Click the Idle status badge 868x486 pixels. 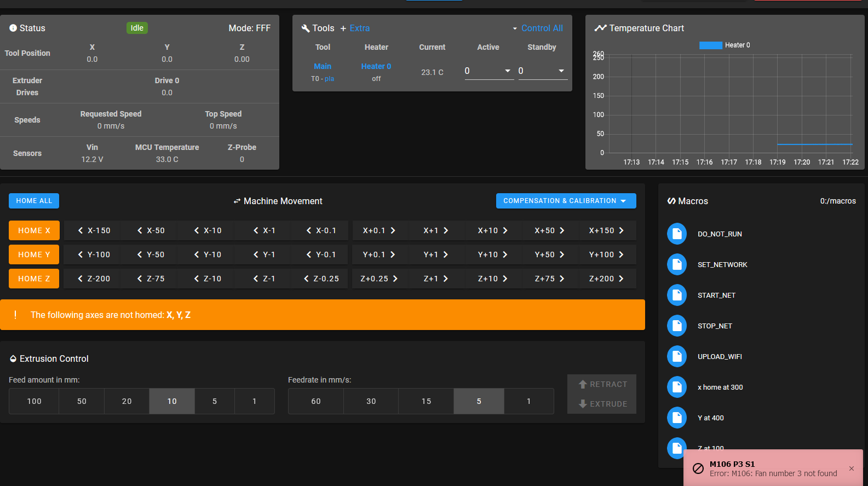pos(137,28)
